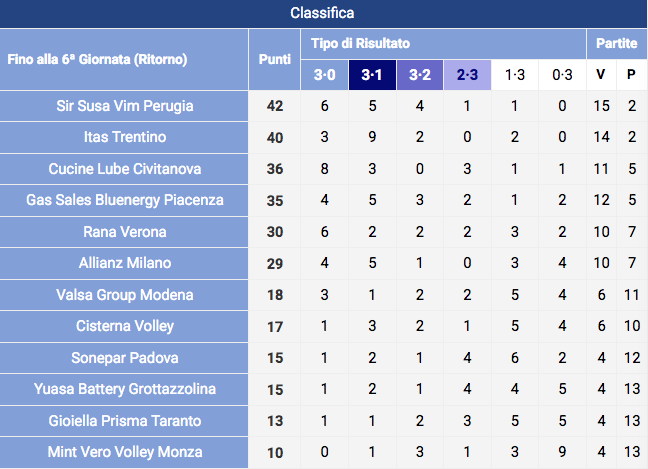Click the P losses column header
Screen dimensions: 648x469
(x=631, y=75)
